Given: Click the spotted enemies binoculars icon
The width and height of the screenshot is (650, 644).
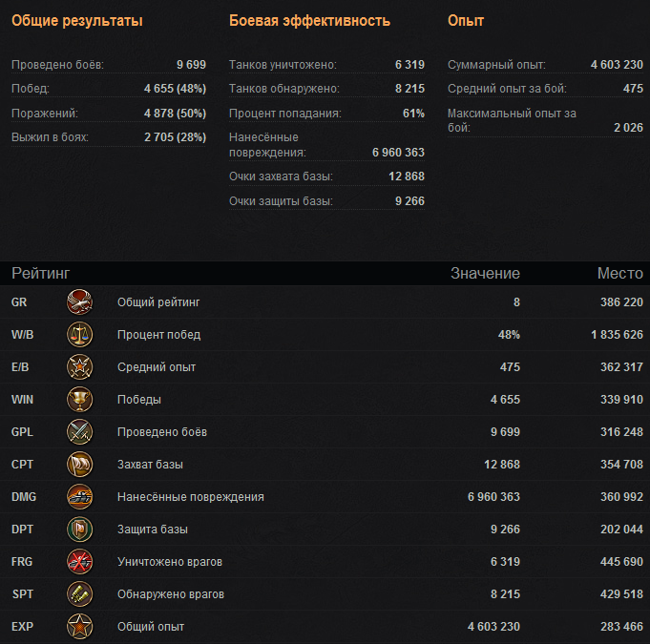Looking at the screenshot, I should coord(79,593).
